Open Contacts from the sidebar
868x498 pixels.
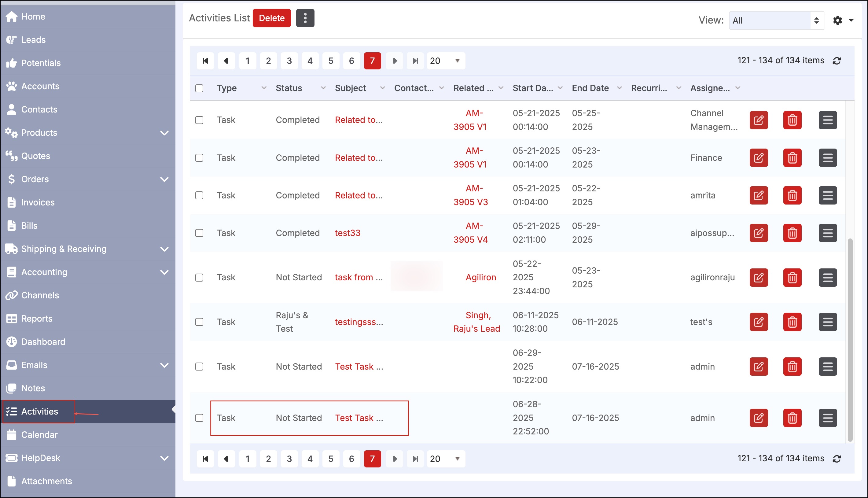pos(39,109)
